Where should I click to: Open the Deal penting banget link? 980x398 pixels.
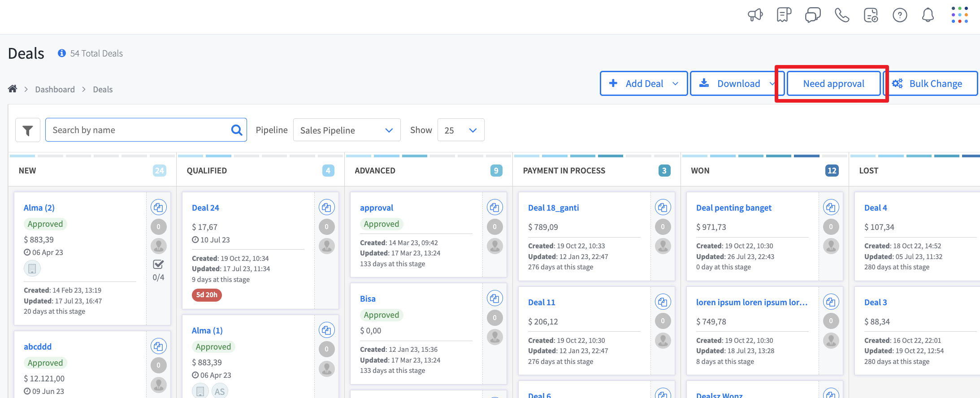click(x=734, y=208)
